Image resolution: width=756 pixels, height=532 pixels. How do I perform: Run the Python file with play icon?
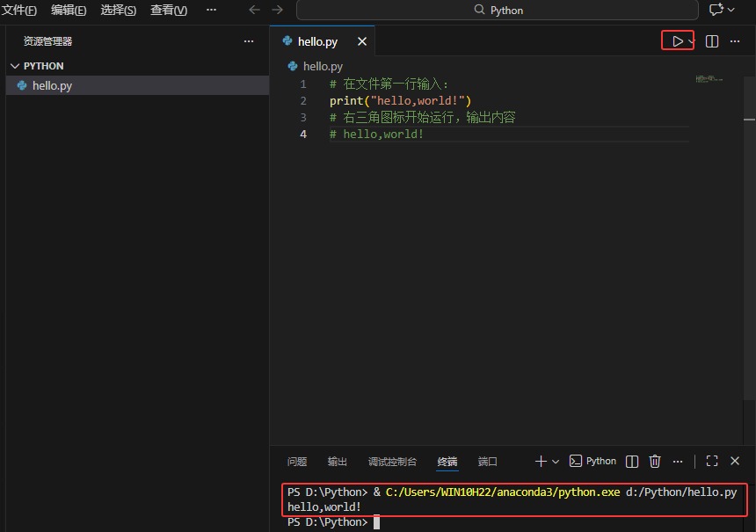677,41
